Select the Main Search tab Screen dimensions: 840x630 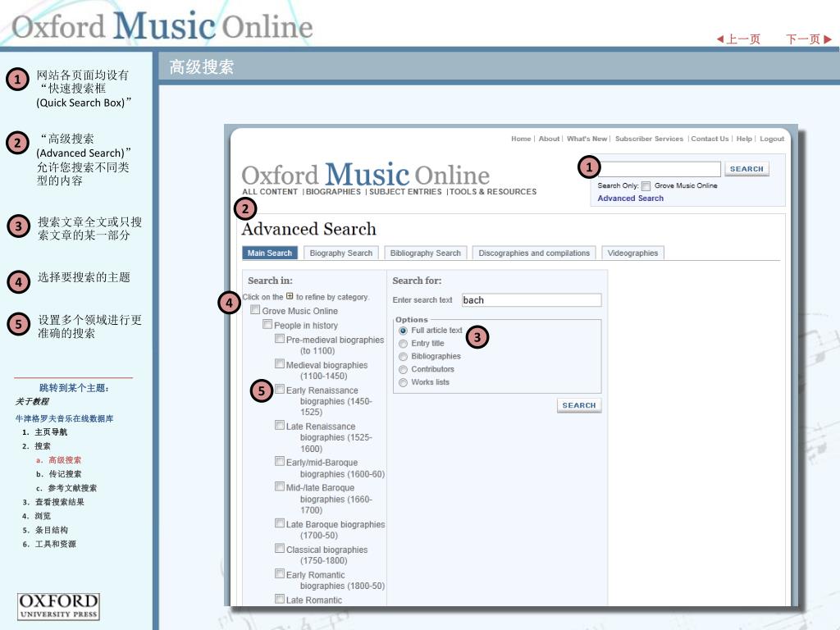pos(269,253)
